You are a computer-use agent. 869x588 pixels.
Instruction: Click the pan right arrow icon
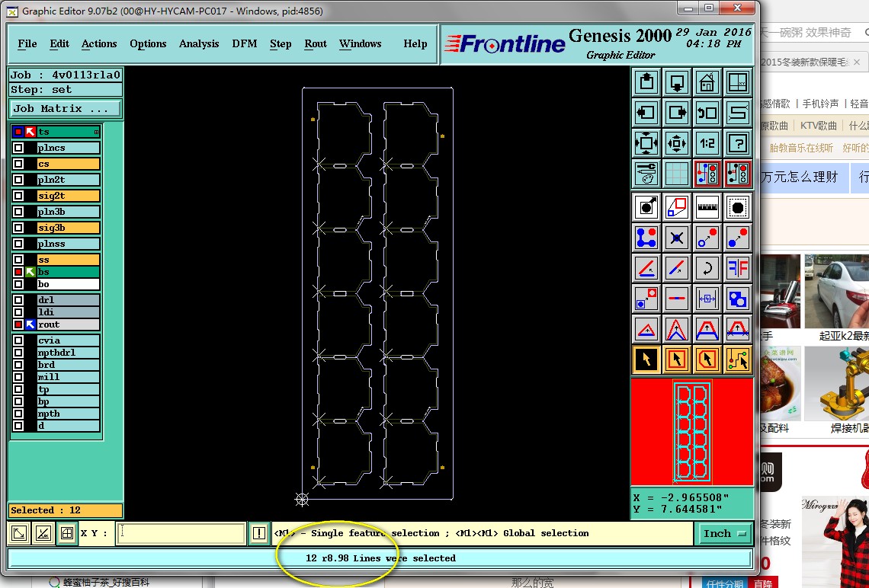click(677, 113)
